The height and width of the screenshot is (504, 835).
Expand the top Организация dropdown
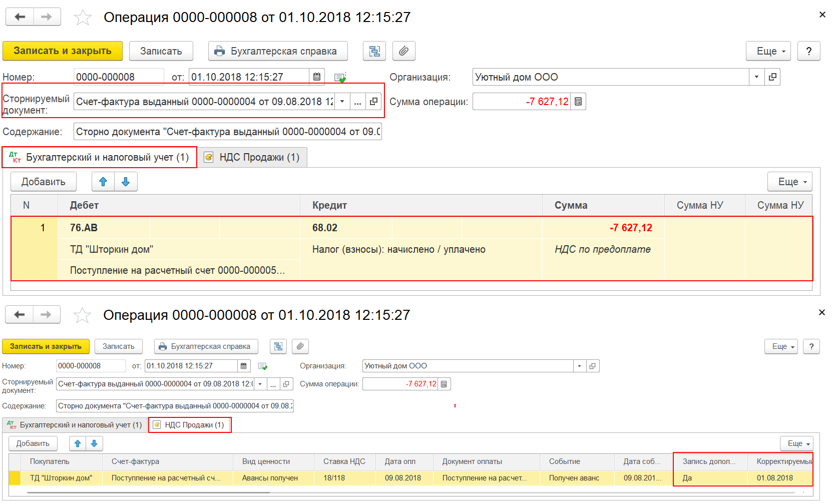coord(756,77)
